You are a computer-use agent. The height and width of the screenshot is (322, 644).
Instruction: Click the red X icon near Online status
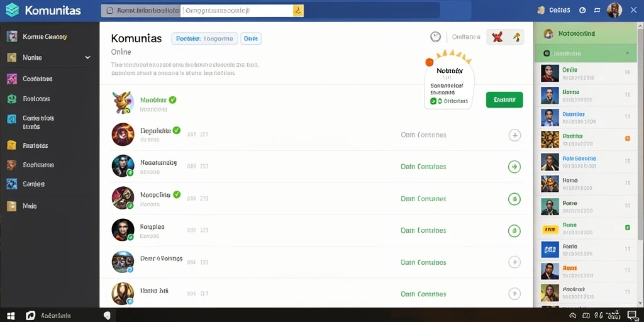[497, 37]
